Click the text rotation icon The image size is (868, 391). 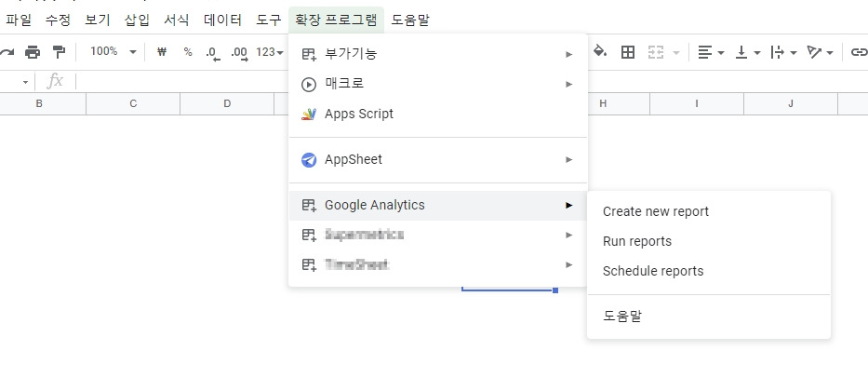point(814,52)
